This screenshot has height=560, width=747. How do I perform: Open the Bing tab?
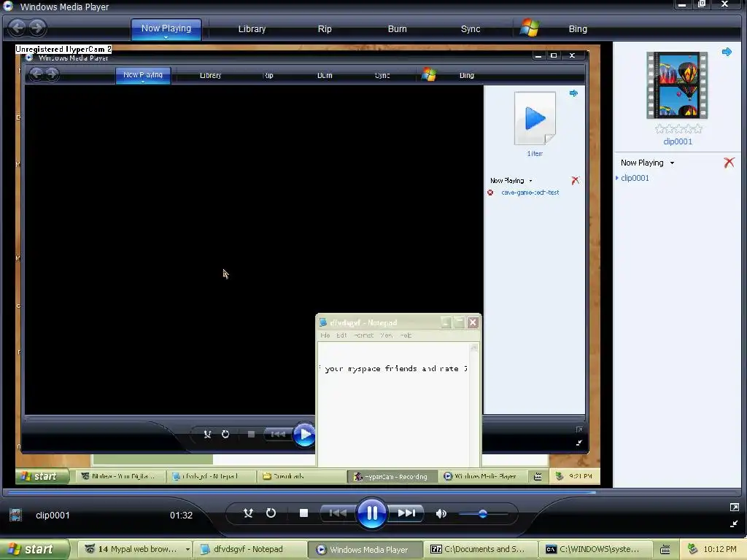[x=578, y=28]
